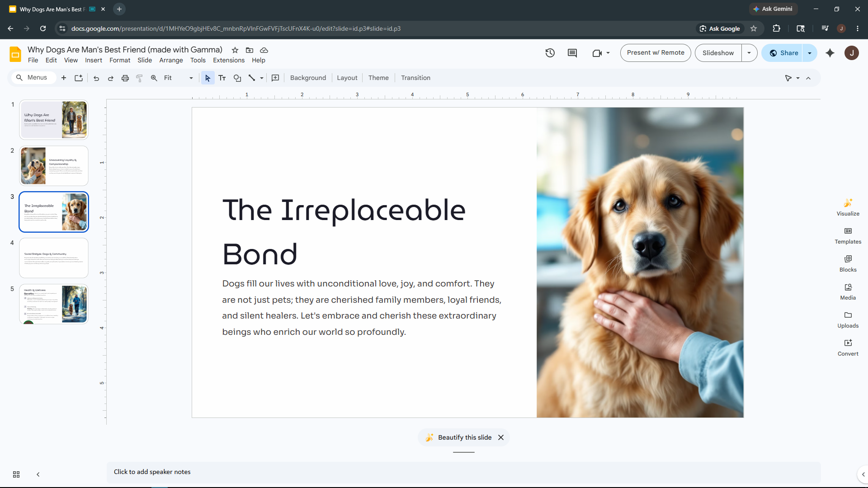This screenshot has width=868, height=488.
Task: Open Visualize in side panel
Action: click(848, 207)
